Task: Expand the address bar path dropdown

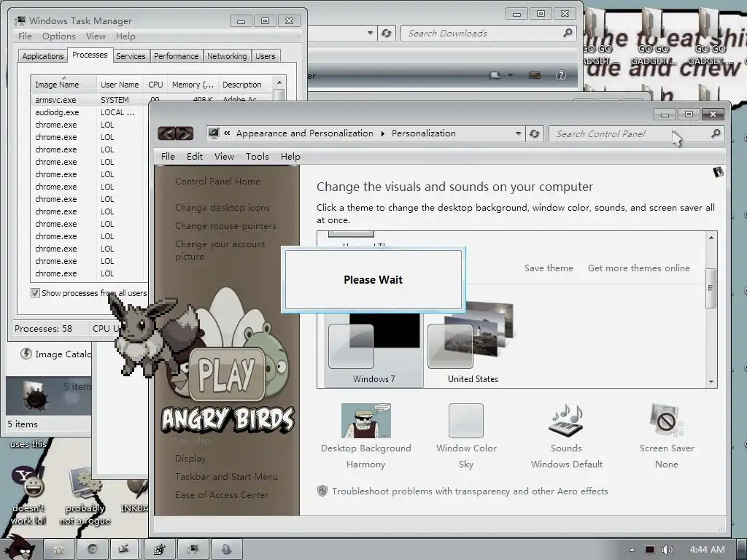Action: (519, 134)
